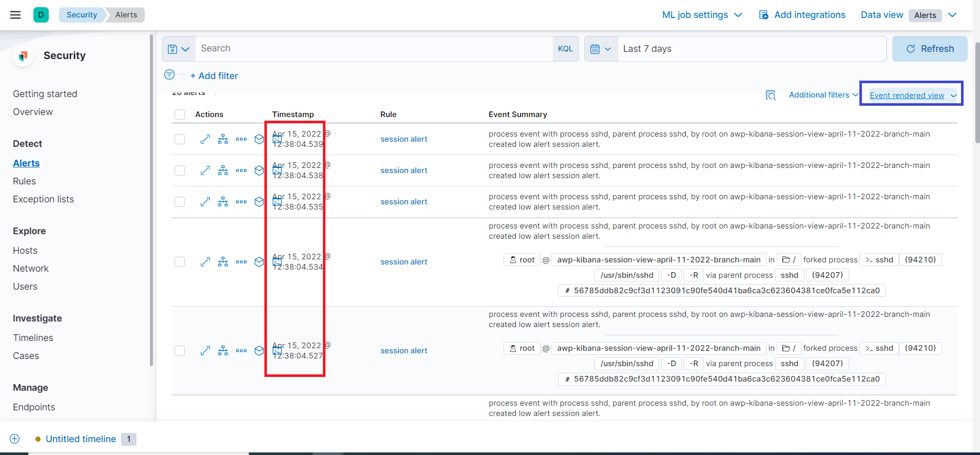Click the plus icon next to Untitled timeline
This screenshot has height=455, width=980.
click(x=15, y=439)
